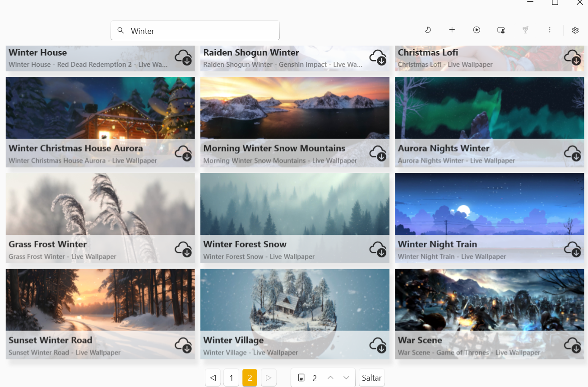Image resolution: width=588 pixels, height=387 pixels.
Task: Select page 2 highlighted button
Action: (x=250, y=378)
